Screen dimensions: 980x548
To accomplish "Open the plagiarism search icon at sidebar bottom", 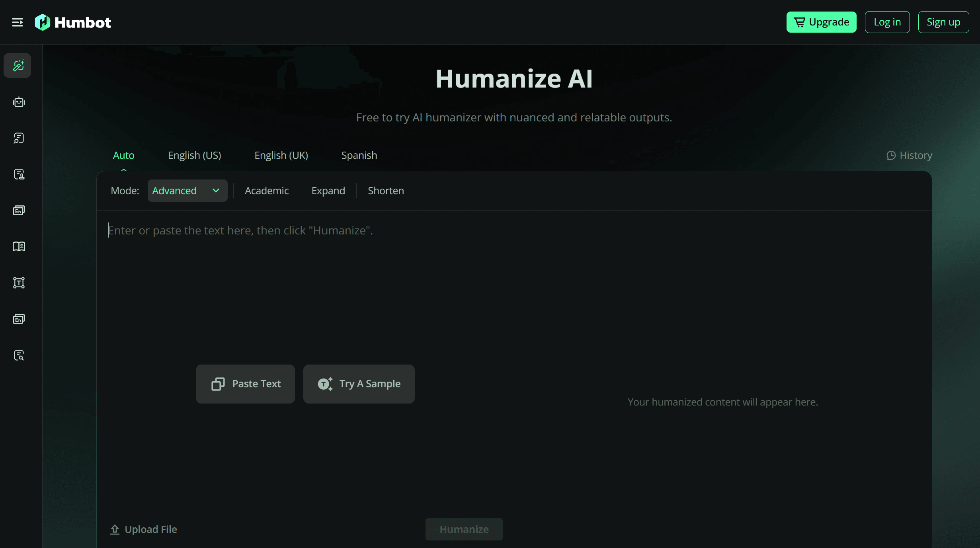I will (x=18, y=355).
